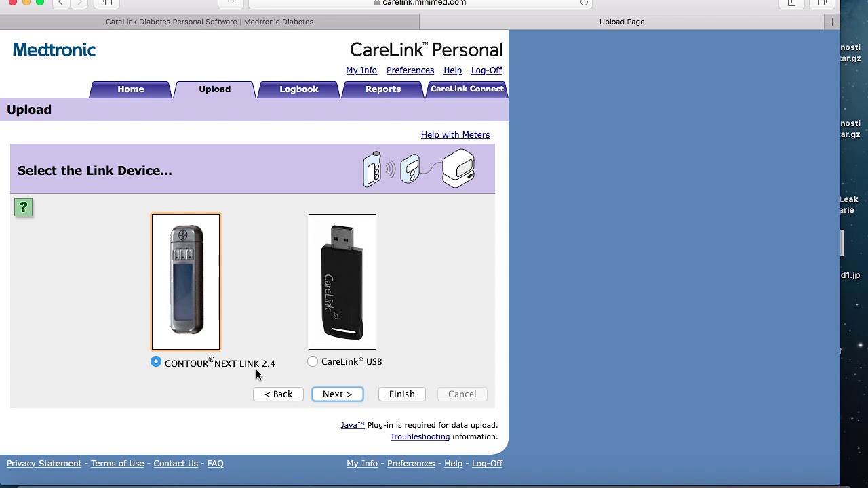Open the Contact Us footer link
Screen dimensions: 868x488
tap(176, 464)
